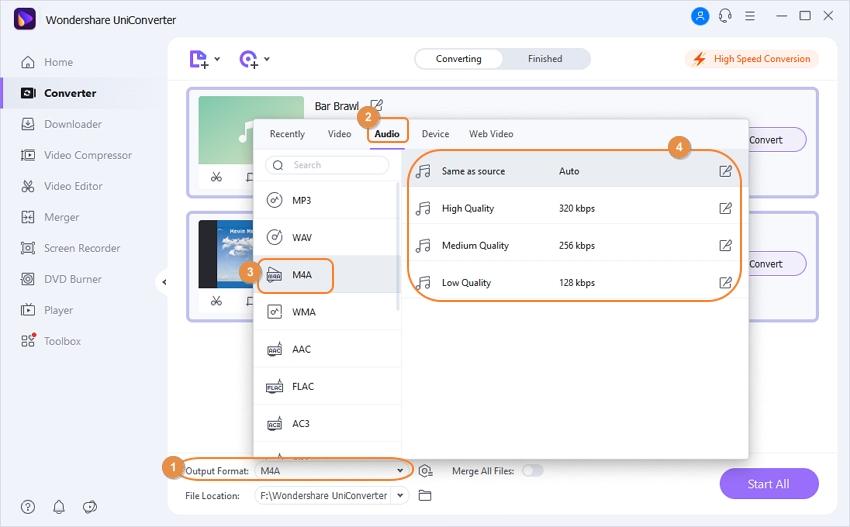Edit the Same as source preset
Image resolution: width=850 pixels, height=527 pixels.
point(725,171)
